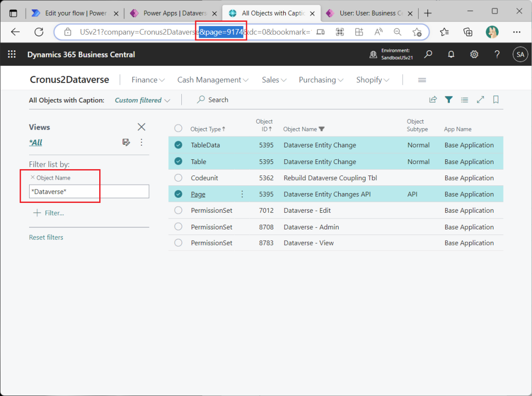The image size is (532, 396).
Task: Open a new browser tab
Action: (428, 13)
